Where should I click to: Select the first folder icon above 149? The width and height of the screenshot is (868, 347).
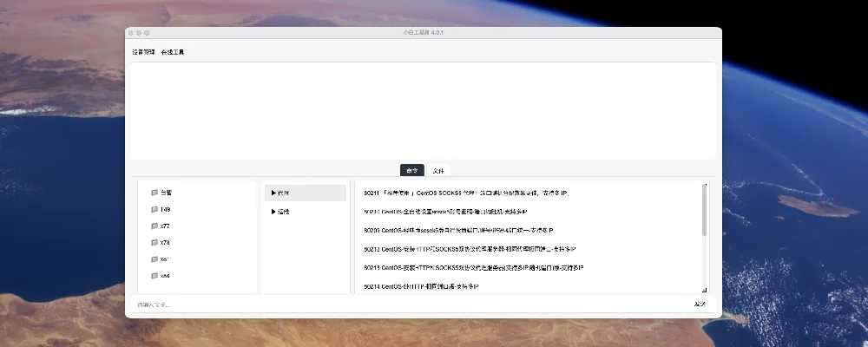pos(155,193)
